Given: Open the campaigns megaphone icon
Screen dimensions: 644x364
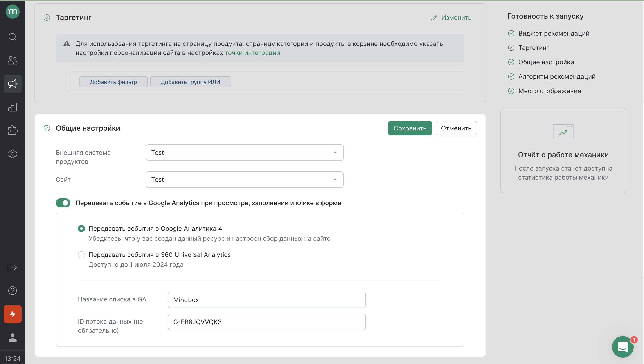Looking at the screenshot, I should pyautogui.click(x=13, y=84).
